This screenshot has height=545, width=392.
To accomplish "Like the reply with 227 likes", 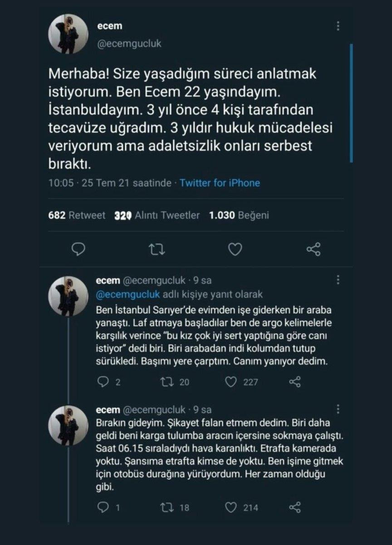I will 231,382.
